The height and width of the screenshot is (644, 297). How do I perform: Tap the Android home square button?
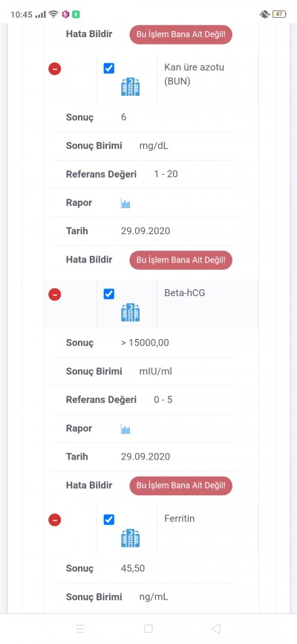click(x=148, y=628)
